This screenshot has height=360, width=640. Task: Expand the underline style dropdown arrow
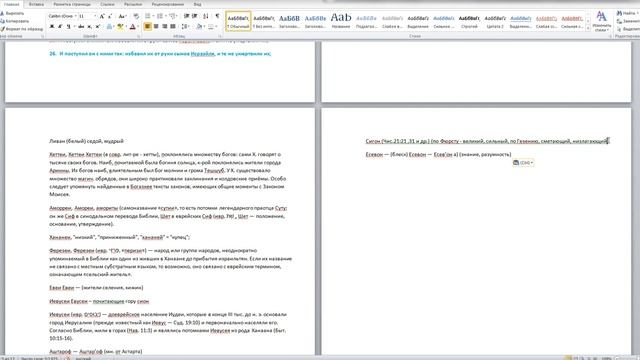[74, 27]
